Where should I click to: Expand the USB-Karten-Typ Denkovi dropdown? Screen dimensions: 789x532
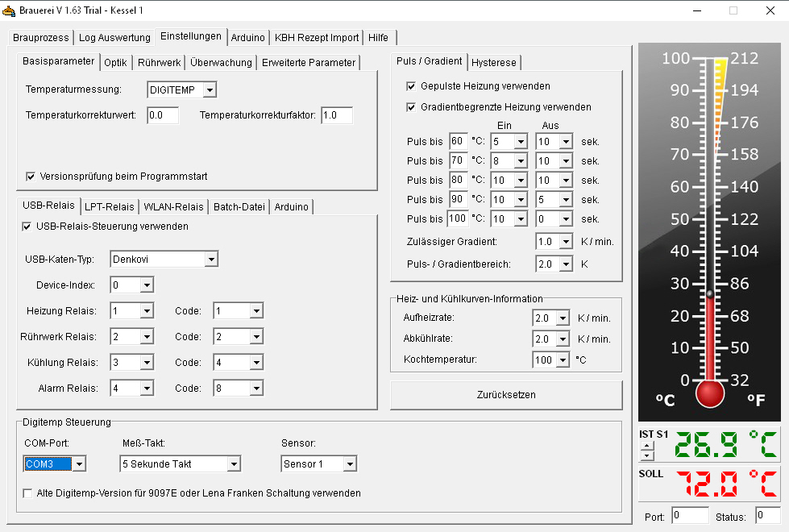click(x=210, y=260)
